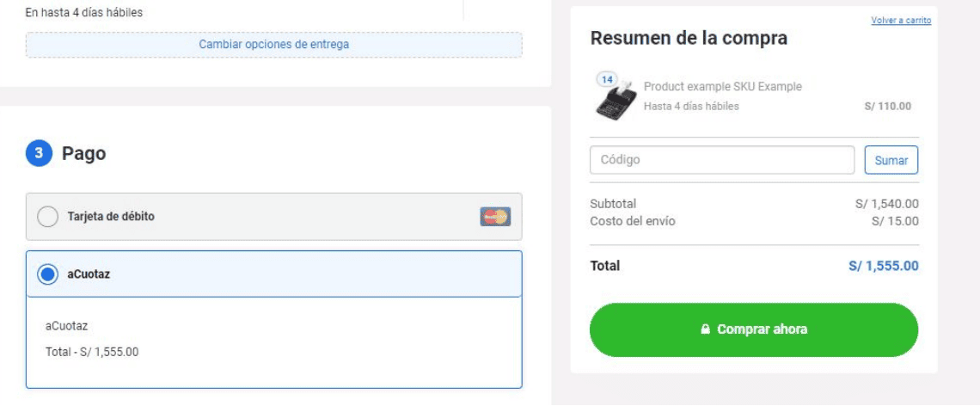The width and height of the screenshot is (980, 406).
Task: Click the Pago section heading
Action: [x=84, y=154]
